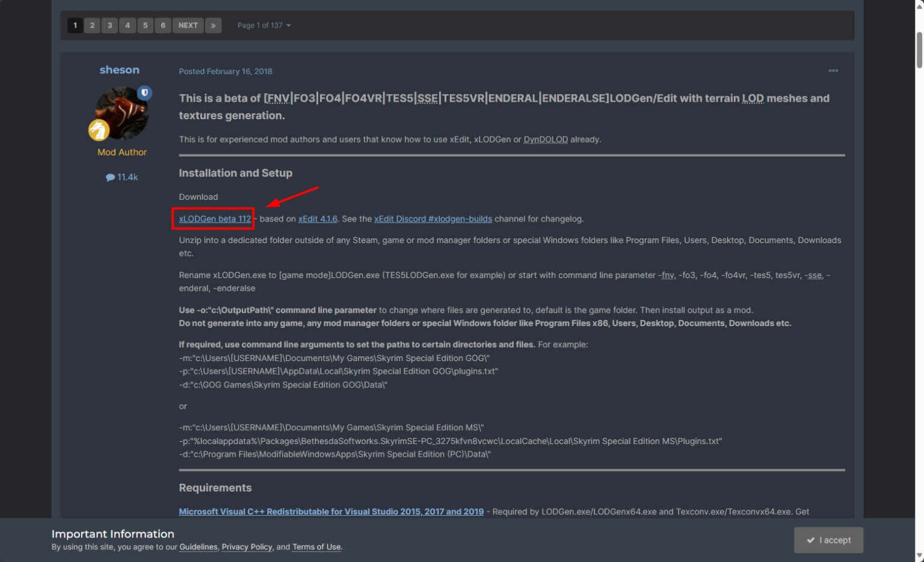Go to page 2 of the thread

point(92,25)
